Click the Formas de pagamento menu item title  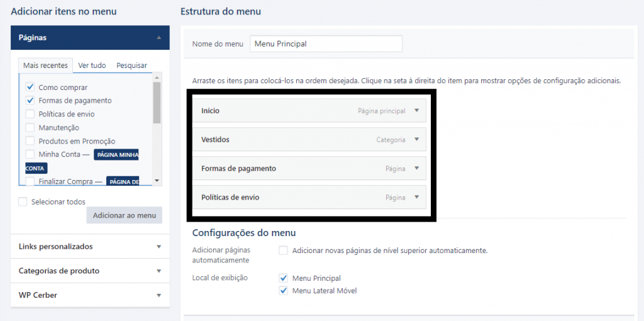point(238,169)
